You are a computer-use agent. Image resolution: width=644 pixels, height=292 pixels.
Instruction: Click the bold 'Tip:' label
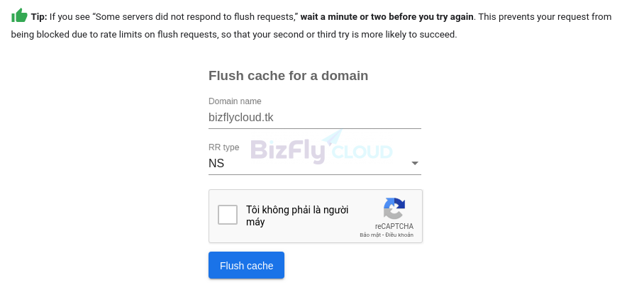tap(39, 17)
